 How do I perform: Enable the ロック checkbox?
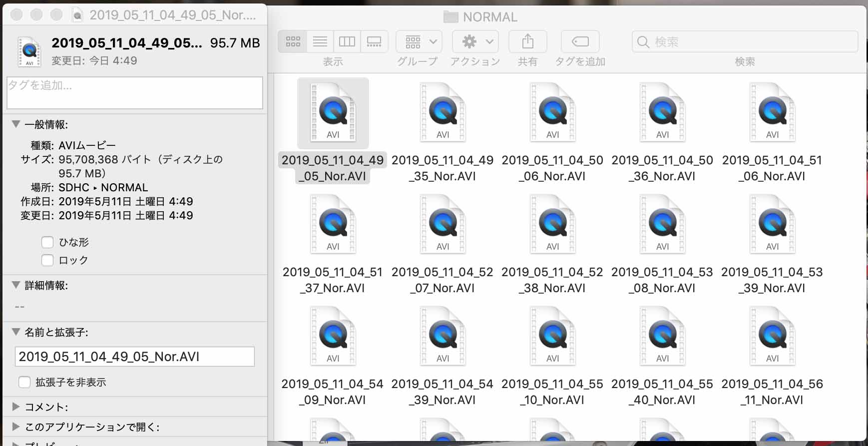coord(47,260)
